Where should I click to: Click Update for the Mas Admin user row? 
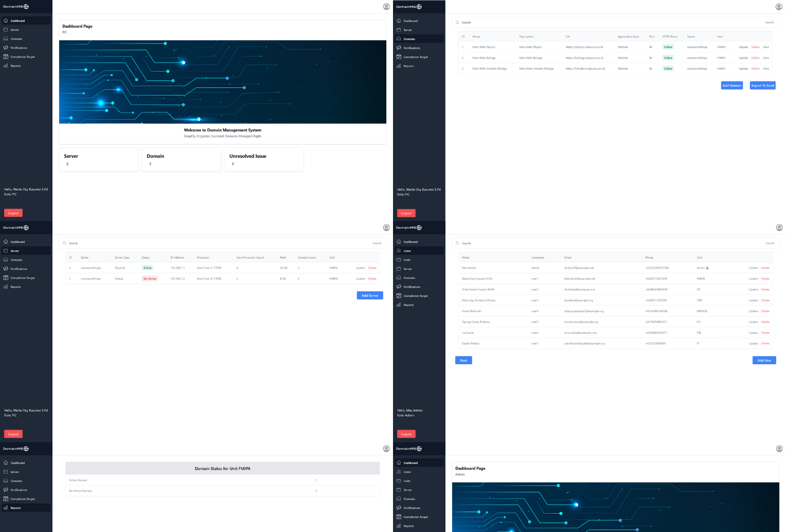pyautogui.click(x=753, y=268)
